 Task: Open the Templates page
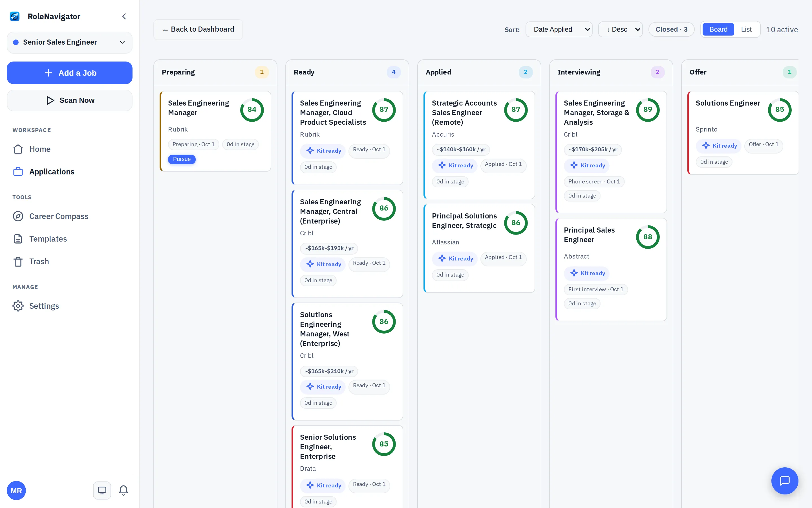tap(69, 239)
